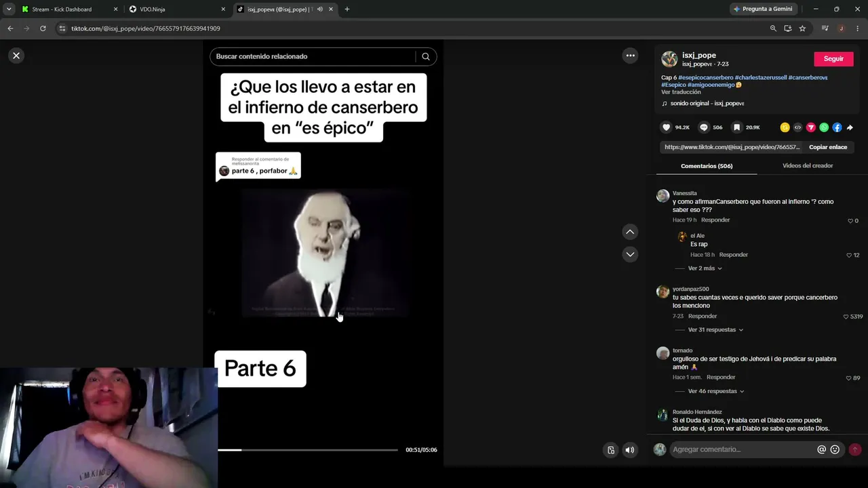868x488 pixels.
Task: Close the TikTok video viewer with X
Action: (x=16, y=56)
